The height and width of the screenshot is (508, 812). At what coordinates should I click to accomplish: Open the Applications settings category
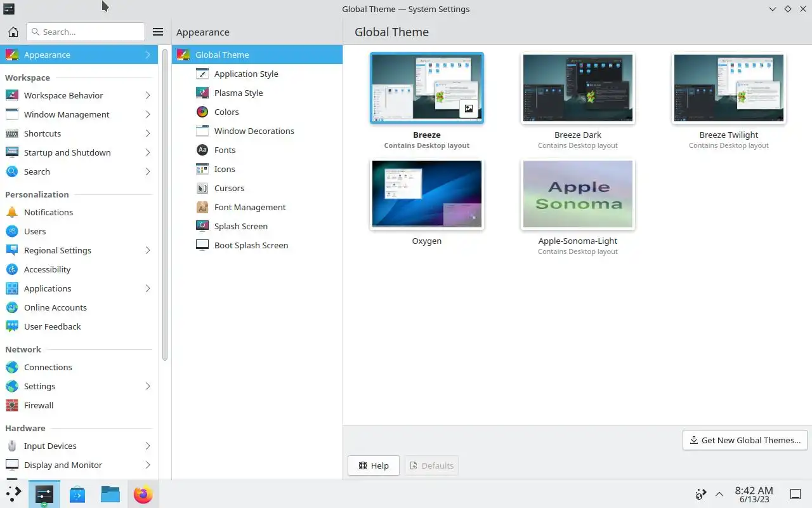[79, 288]
